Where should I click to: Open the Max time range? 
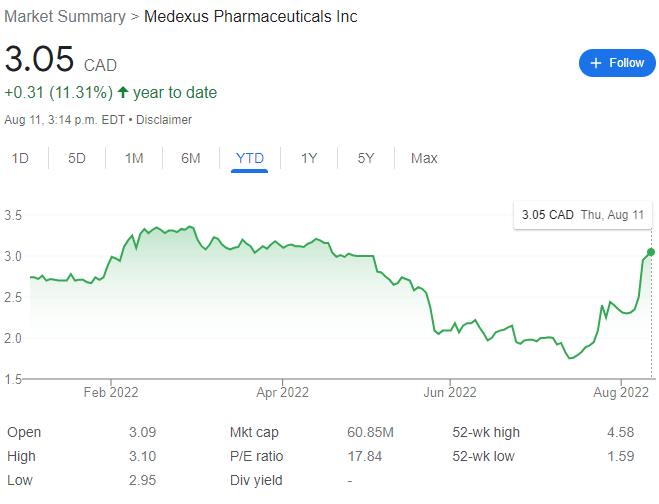[424, 158]
